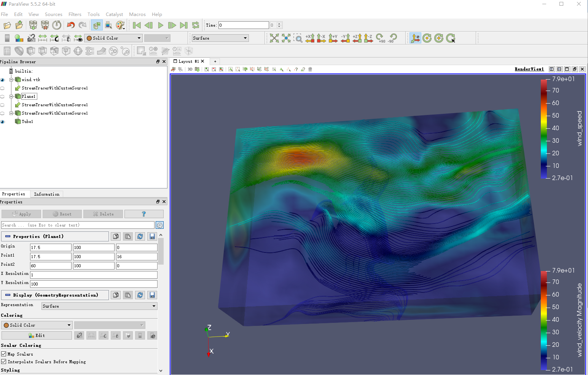The height and width of the screenshot is (375, 588).
Task: Open the Catalyst menu
Action: click(114, 14)
